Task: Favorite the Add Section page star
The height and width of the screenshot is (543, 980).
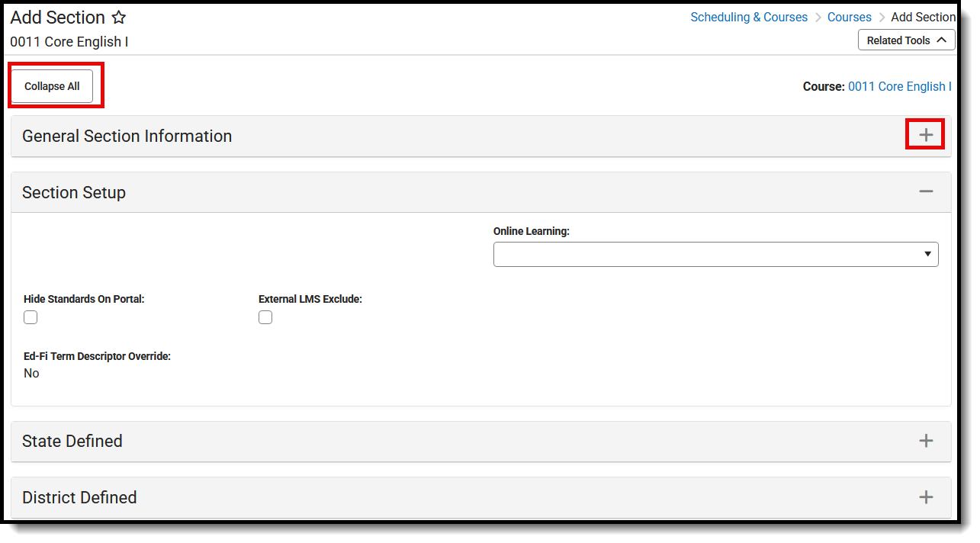Action: click(119, 17)
